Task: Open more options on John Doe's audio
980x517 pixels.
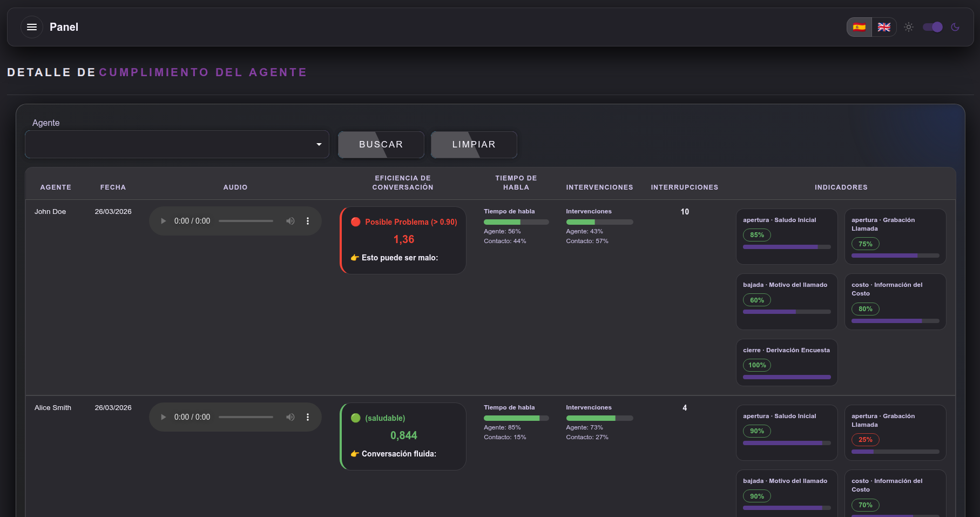Action: [x=308, y=221]
